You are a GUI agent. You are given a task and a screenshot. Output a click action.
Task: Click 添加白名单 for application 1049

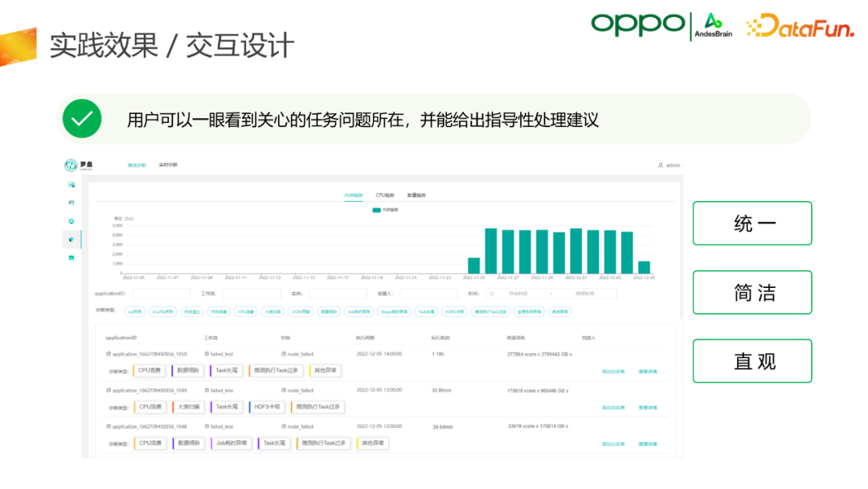(x=613, y=408)
